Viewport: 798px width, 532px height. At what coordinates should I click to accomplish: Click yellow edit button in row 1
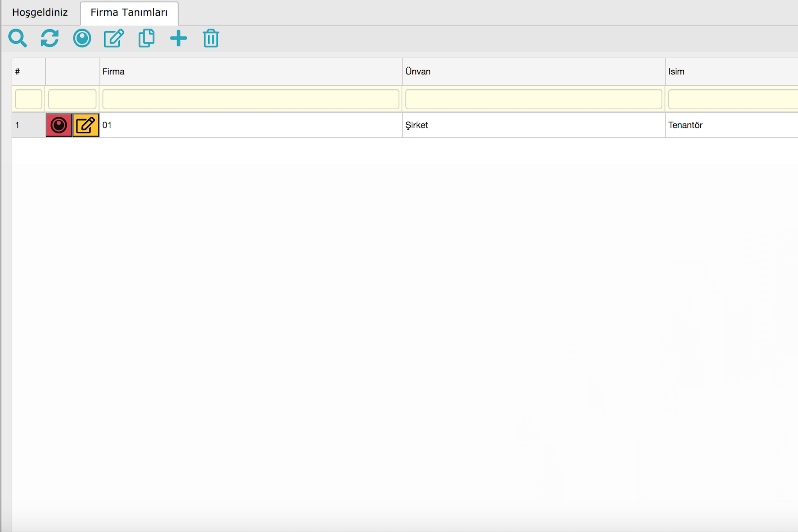86,125
